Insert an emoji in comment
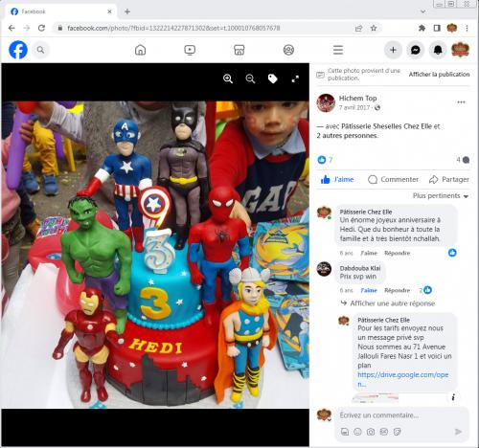The height and width of the screenshot is (448, 479). pos(357,432)
